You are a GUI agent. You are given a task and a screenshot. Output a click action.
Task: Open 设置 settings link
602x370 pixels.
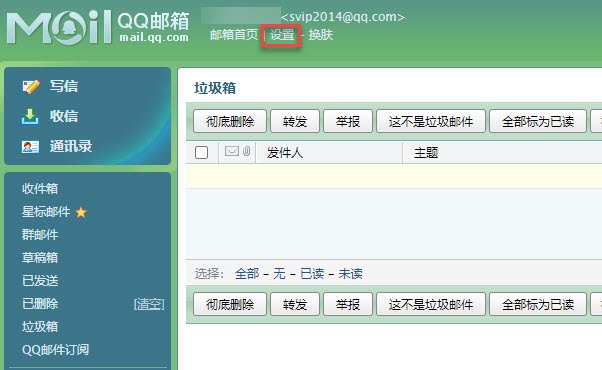tap(282, 35)
